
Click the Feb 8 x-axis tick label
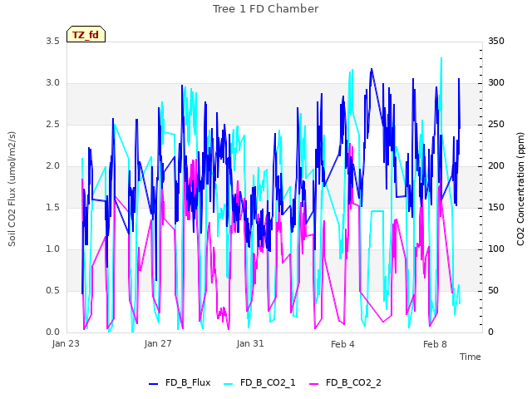click(435, 344)
